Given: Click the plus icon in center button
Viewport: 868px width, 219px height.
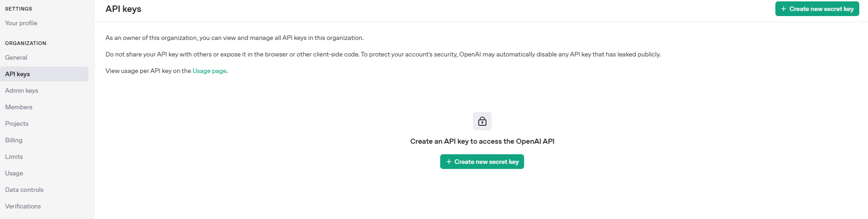Looking at the screenshot, I should (449, 162).
